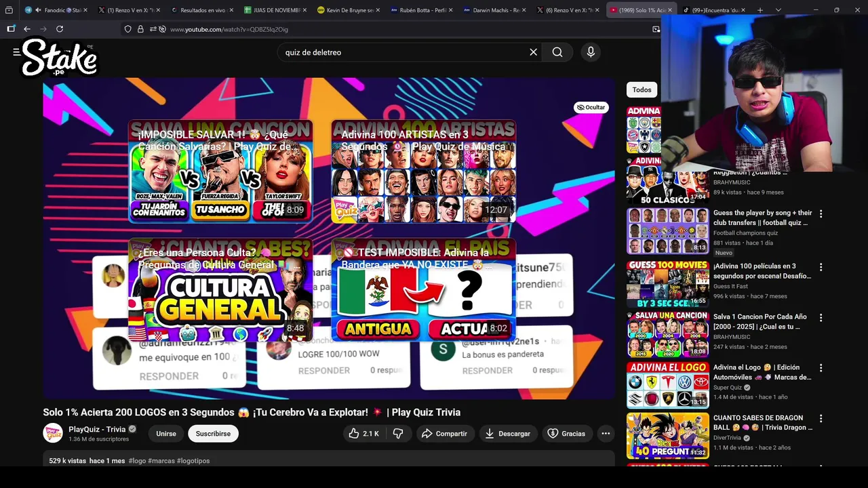Open Adivina 100 ARTISTAS end screen video
The image size is (868, 488).
pyautogui.click(x=424, y=171)
